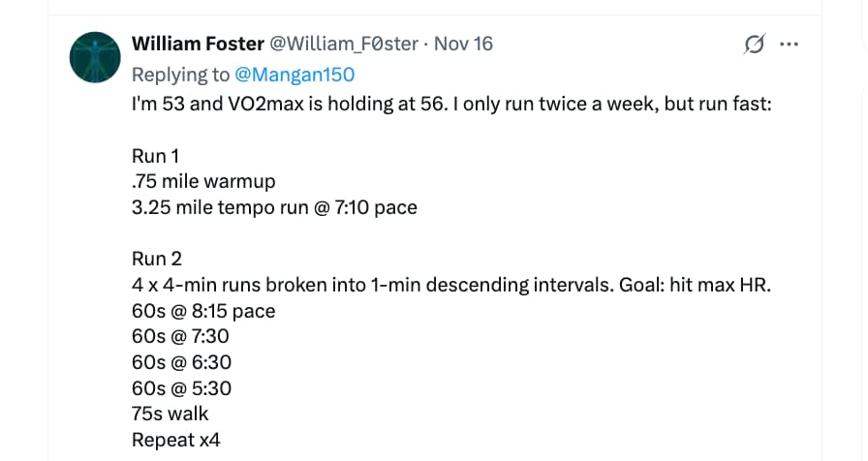Click the "Replying to" label text
Screen dimensions: 868x461
pyautogui.click(x=180, y=75)
